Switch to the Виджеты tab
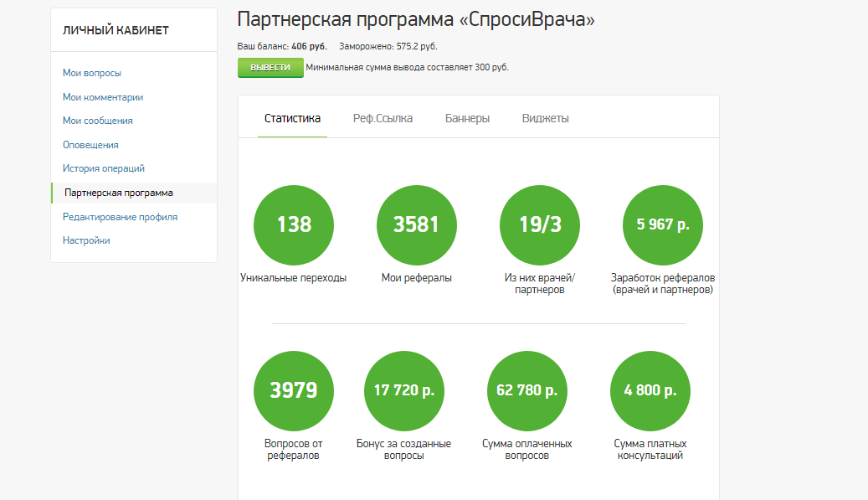This screenshot has width=868, height=500. (x=545, y=118)
